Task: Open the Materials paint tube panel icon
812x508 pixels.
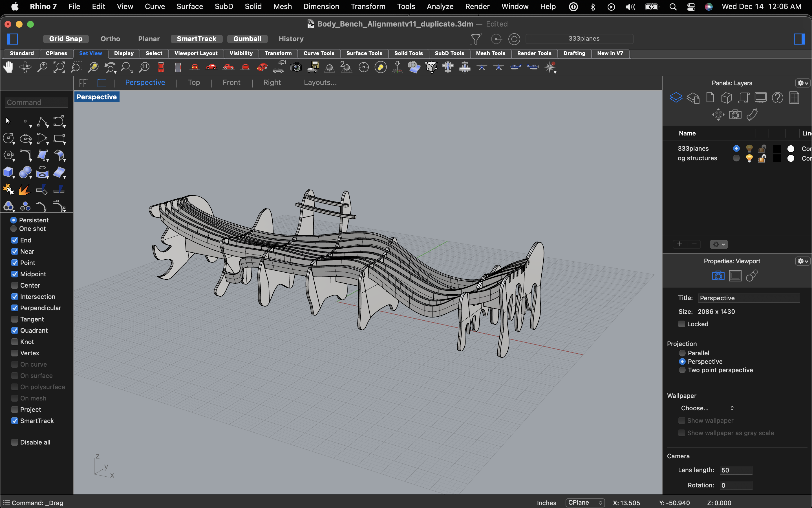Action: click(752, 115)
